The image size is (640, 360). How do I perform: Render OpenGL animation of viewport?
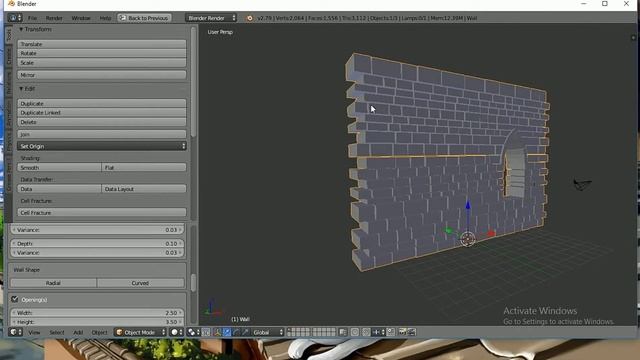[411, 332]
